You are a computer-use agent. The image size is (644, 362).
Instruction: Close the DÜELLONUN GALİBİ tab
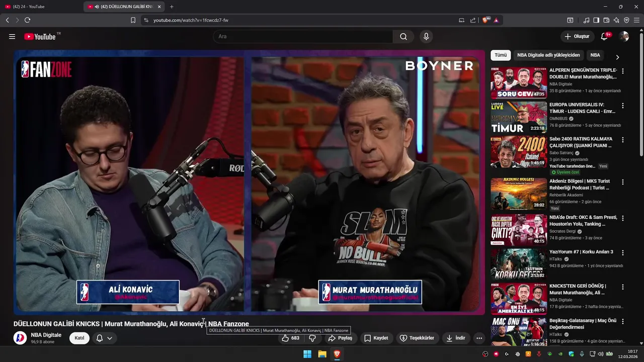159,7
